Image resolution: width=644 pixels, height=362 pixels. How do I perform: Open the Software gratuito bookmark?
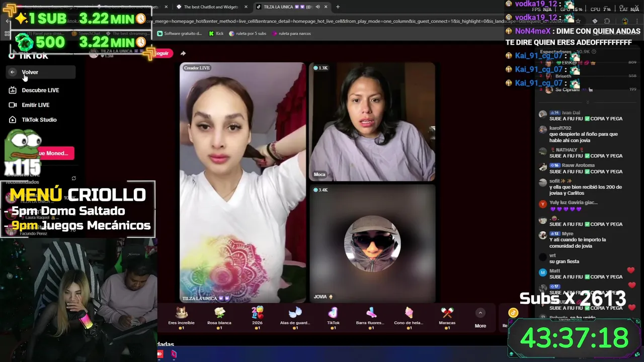[x=180, y=34]
